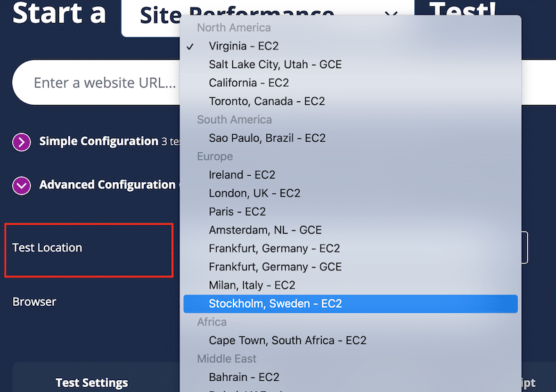This screenshot has width=556, height=392.
Task: Expand Simple Configuration section arrow
Action: pos(22,142)
